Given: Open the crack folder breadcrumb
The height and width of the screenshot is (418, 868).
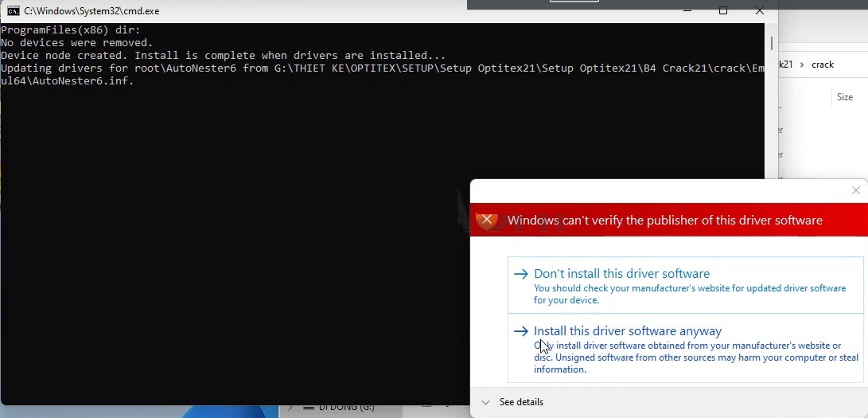Looking at the screenshot, I should [x=823, y=64].
